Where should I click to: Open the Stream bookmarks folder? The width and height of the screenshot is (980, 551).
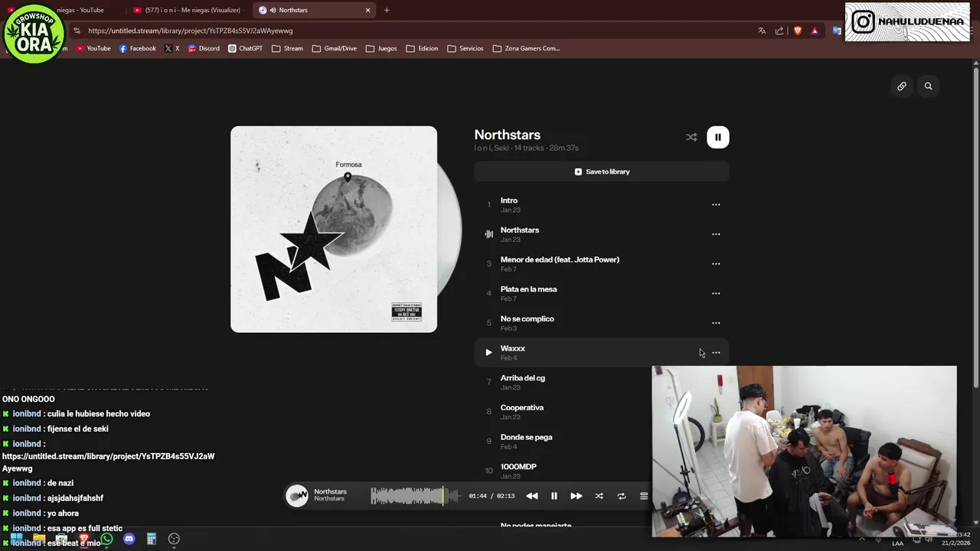[x=287, y=48]
